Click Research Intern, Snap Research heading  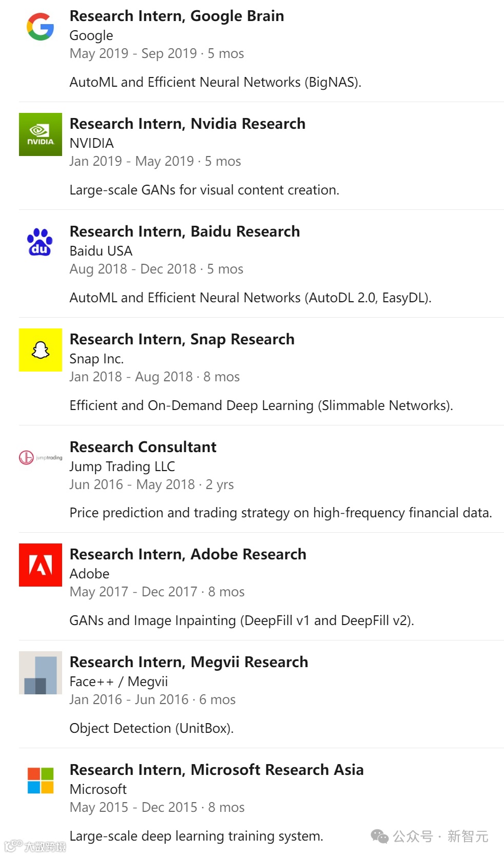pyautogui.click(x=182, y=339)
